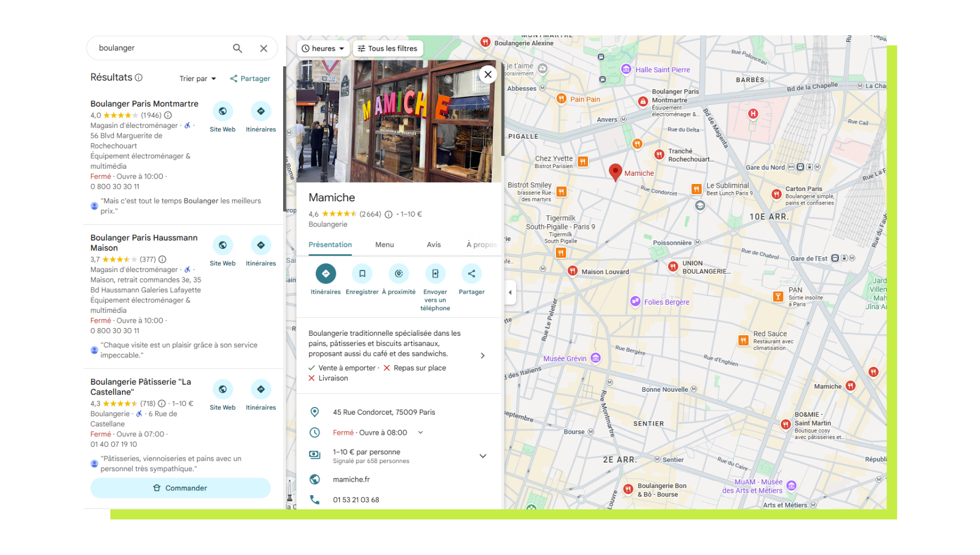The height and width of the screenshot is (555, 980).
Task: Switch to the À propos tab
Action: (x=482, y=245)
